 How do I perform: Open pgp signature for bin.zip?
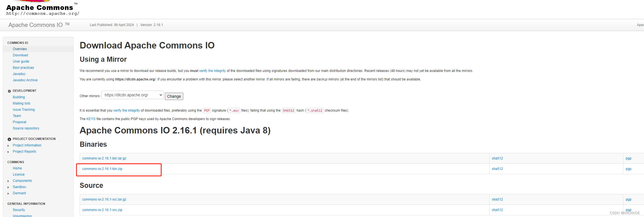point(628,169)
